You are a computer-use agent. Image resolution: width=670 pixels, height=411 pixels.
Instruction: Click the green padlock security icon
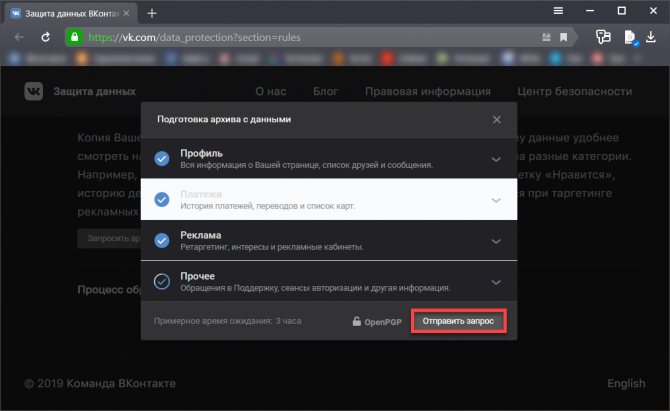[74, 37]
